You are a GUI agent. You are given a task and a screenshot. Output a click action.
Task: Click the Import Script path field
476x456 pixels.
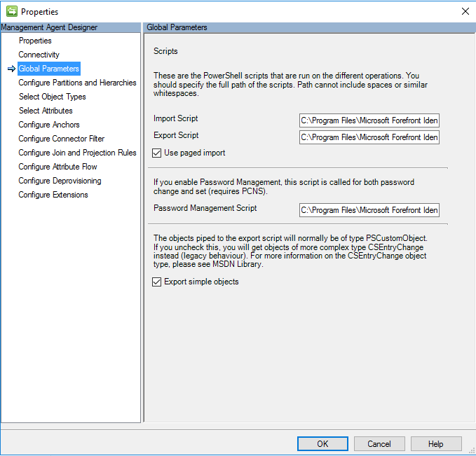point(369,120)
